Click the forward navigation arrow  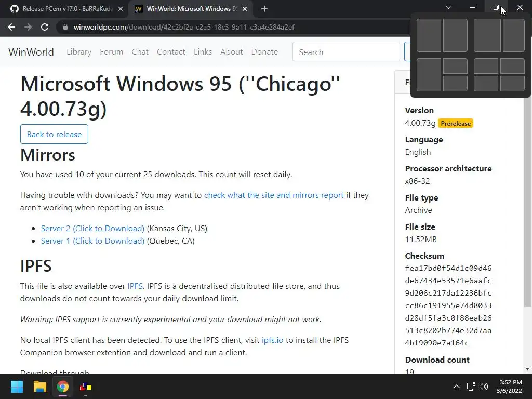point(28,27)
